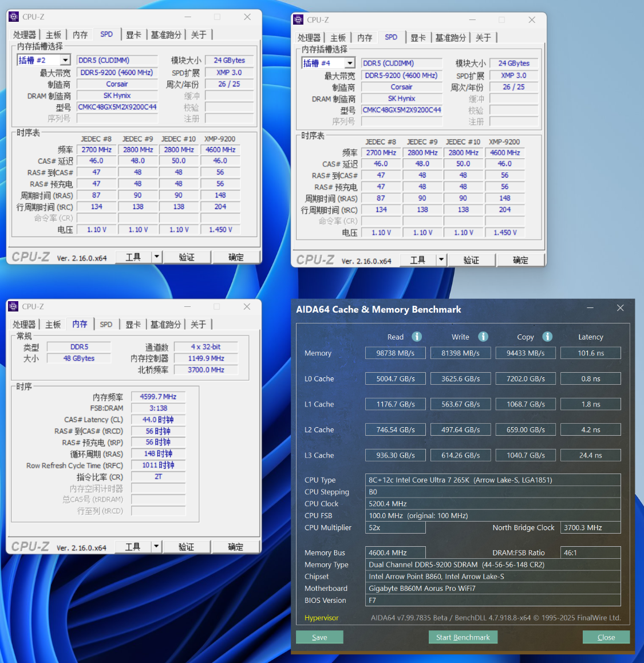Screen dimensions: 644x663
Task: Click L3 Cache read value 936.30 GB/s
Action: click(x=396, y=455)
